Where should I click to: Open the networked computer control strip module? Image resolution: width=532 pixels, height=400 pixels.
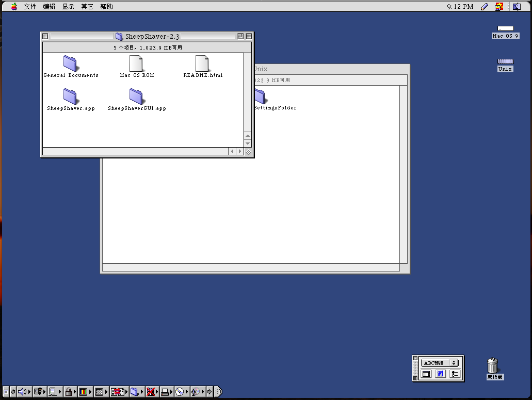click(55, 392)
